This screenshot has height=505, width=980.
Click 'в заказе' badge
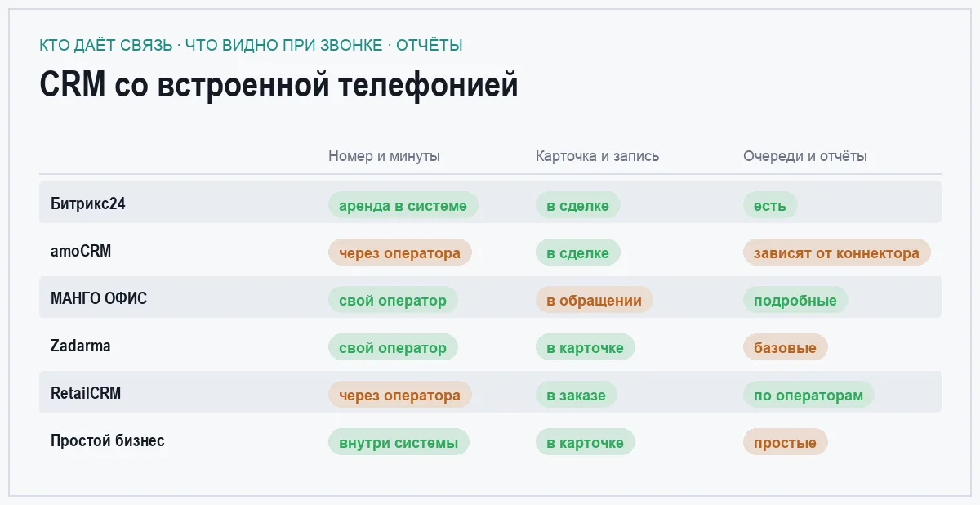pos(577,395)
